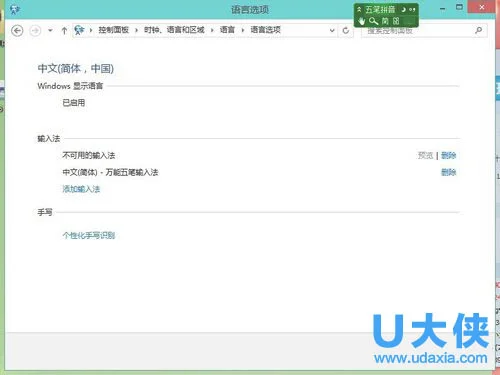
Task: Click the Forward arrow navigation button
Action: coord(35,31)
